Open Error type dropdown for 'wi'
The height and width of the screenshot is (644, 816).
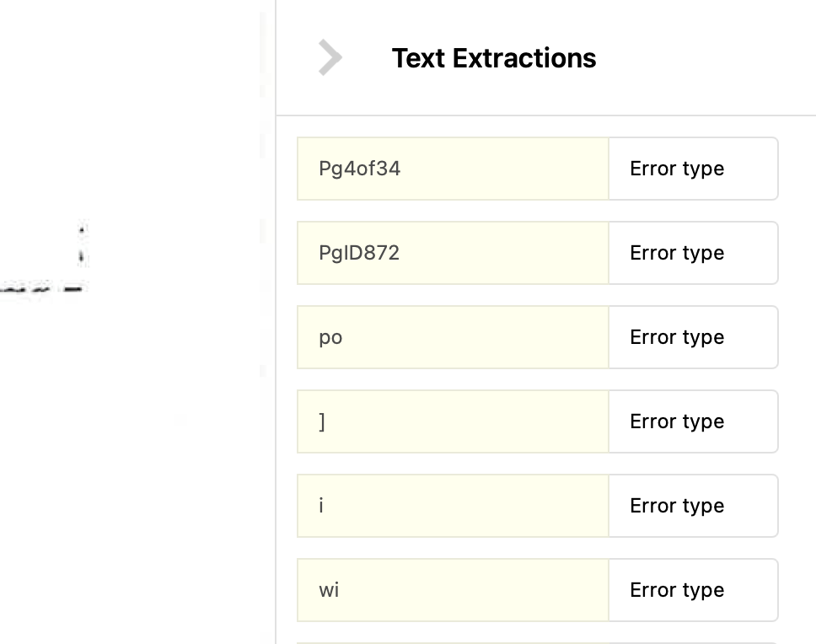[693, 590]
